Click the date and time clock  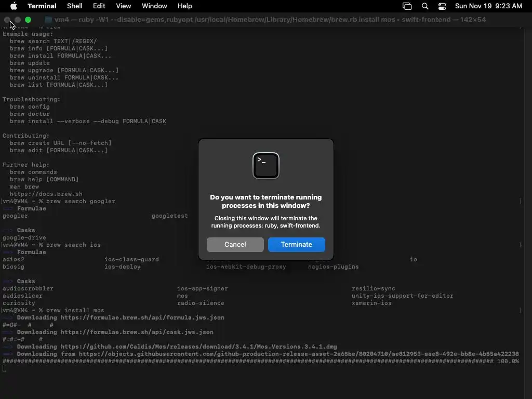(488, 6)
